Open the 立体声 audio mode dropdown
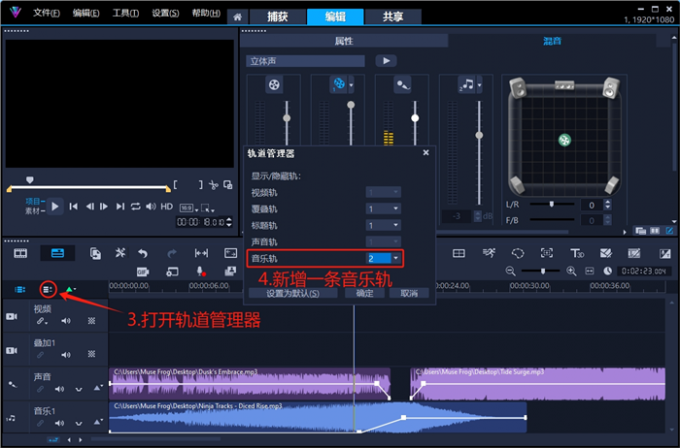The height and width of the screenshot is (448, 680). [x=305, y=61]
